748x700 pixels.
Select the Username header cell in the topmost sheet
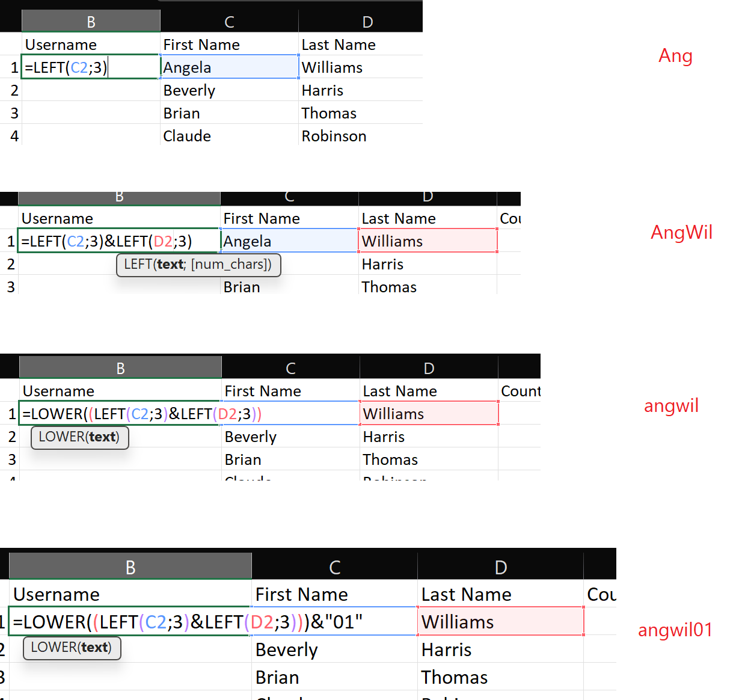pyautogui.click(x=91, y=44)
